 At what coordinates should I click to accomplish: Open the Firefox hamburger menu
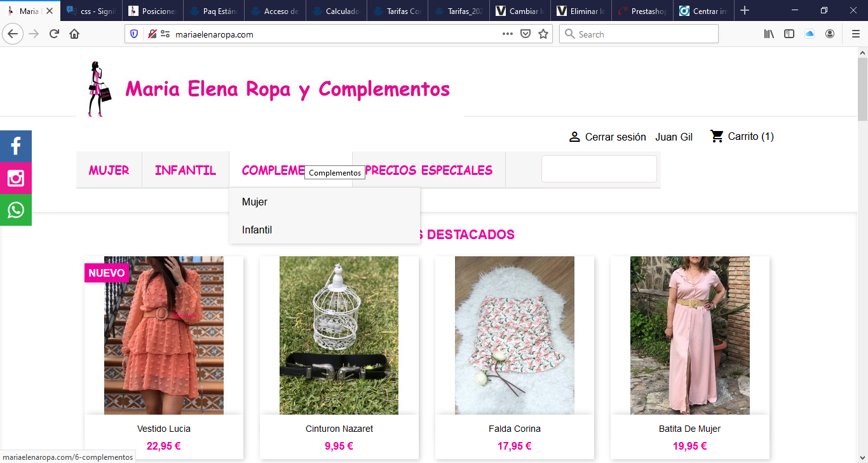(855, 34)
